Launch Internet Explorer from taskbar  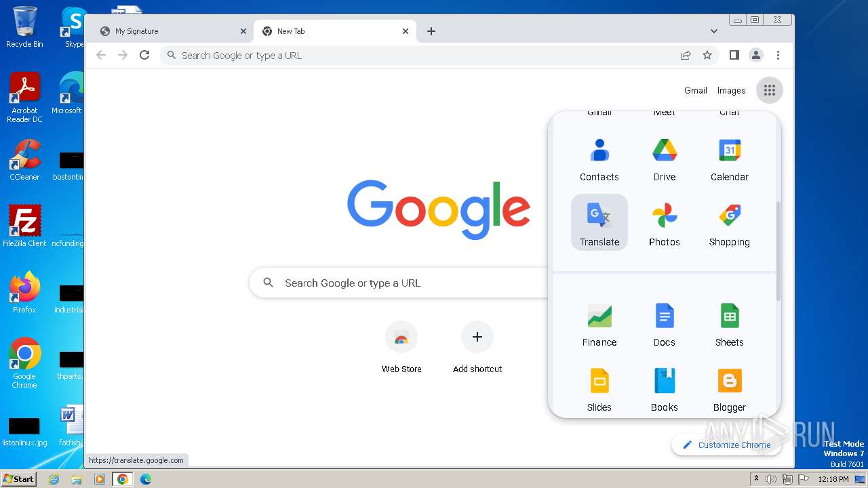[x=54, y=479]
